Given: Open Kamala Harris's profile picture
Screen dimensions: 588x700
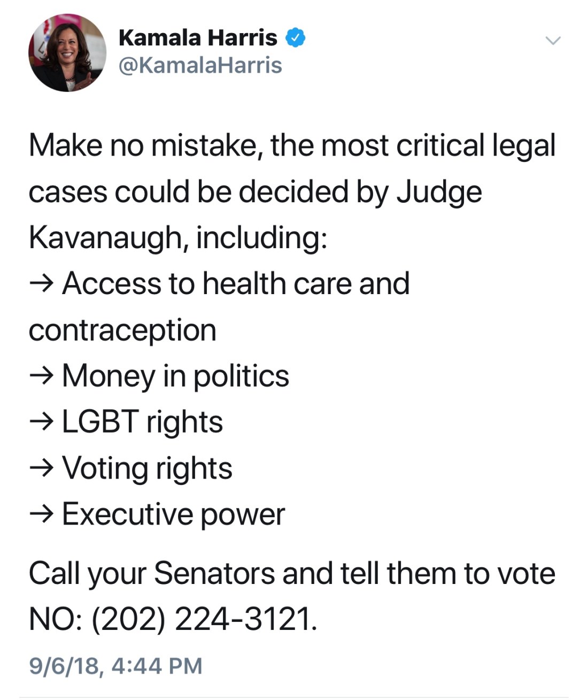Looking at the screenshot, I should coord(67,53).
